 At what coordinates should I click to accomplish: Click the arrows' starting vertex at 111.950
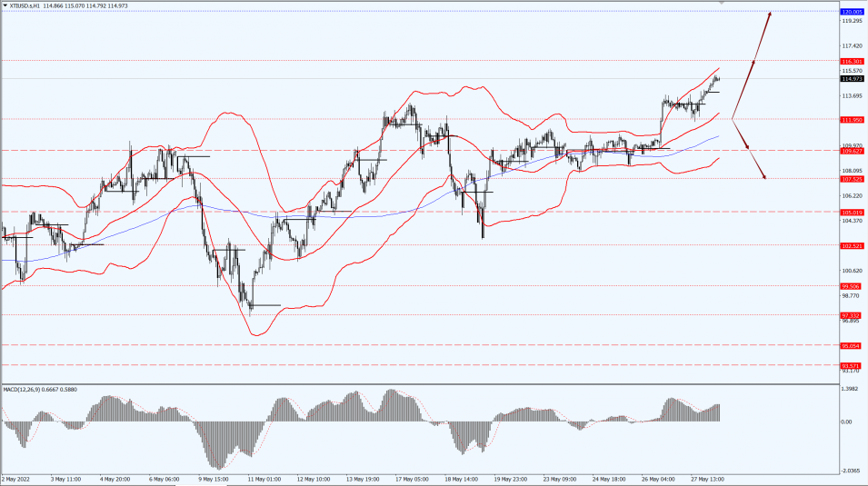coord(733,118)
